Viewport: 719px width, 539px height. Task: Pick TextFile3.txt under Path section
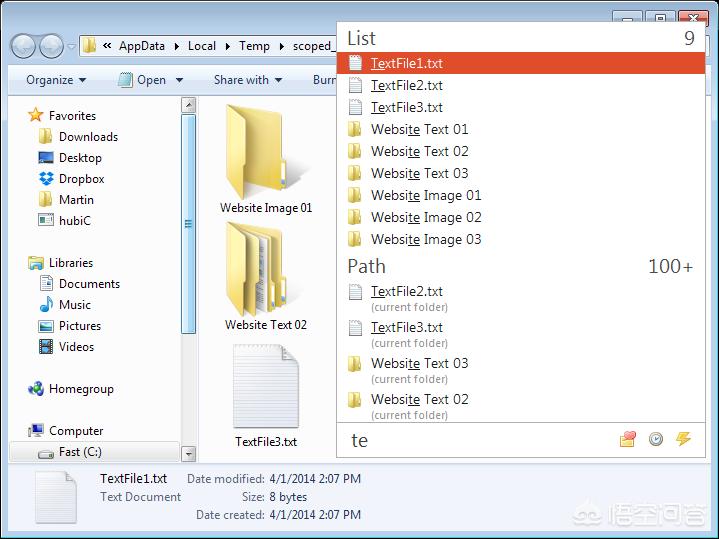[521, 334]
